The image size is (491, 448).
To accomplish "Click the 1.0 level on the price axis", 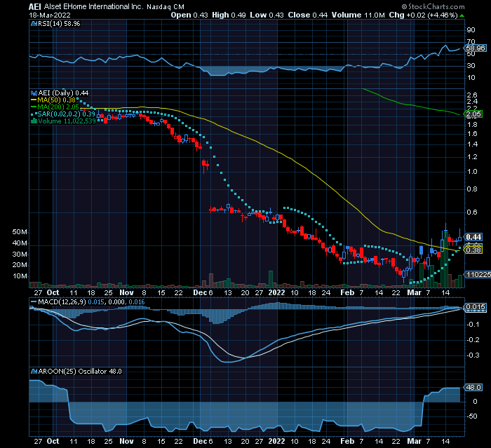I will click(x=472, y=172).
